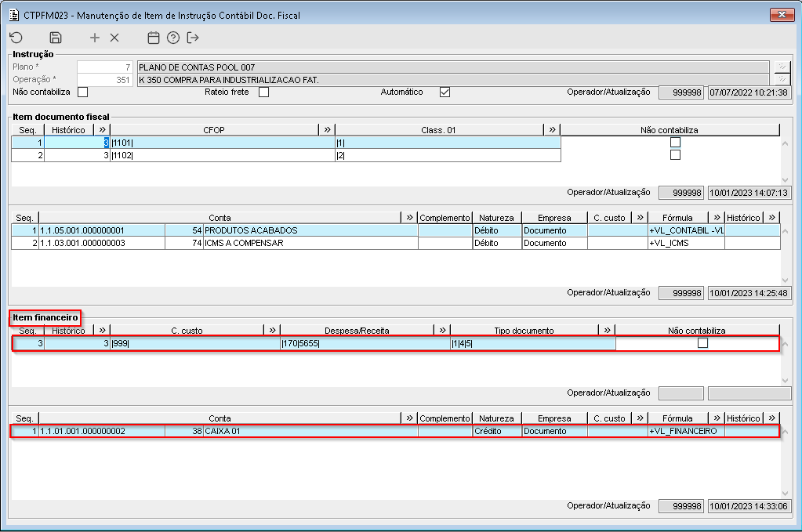
Task: Check Não contabiliza for CFOP 1102 row
Action: tap(675, 155)
